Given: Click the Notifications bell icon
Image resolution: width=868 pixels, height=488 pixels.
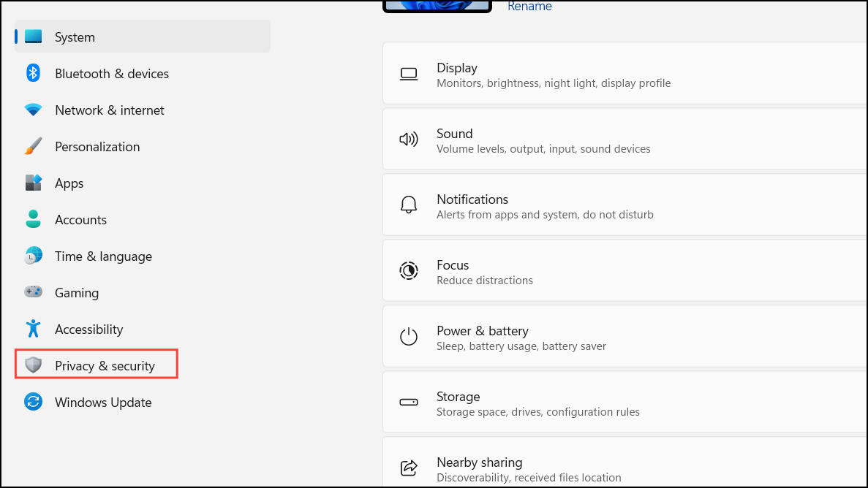Looking at the screenshot, I should 408,206.
